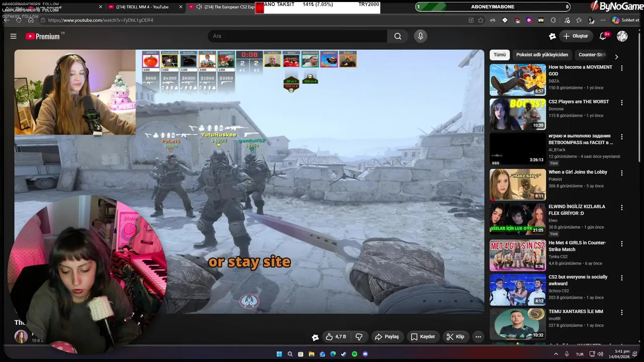Viewport: 644px width, 362px height.
Task: Start voice search with the microphone icon
Action: tap(421, 36)
